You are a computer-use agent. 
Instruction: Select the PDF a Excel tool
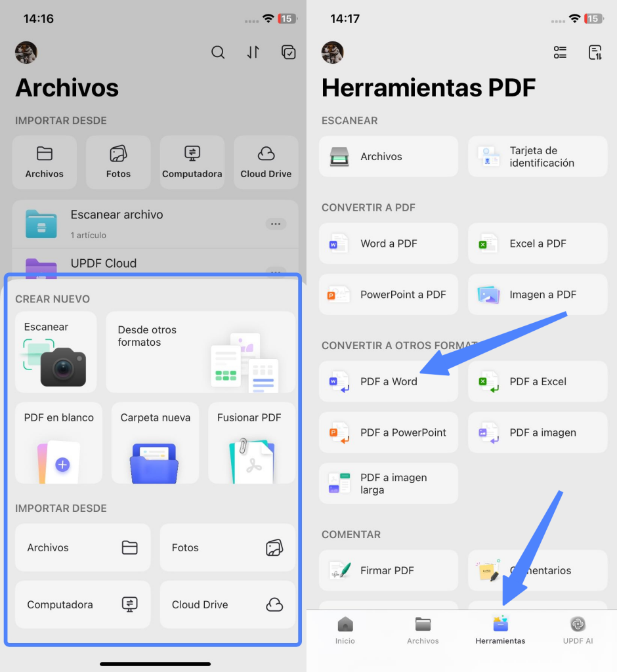tap(538, 381)
